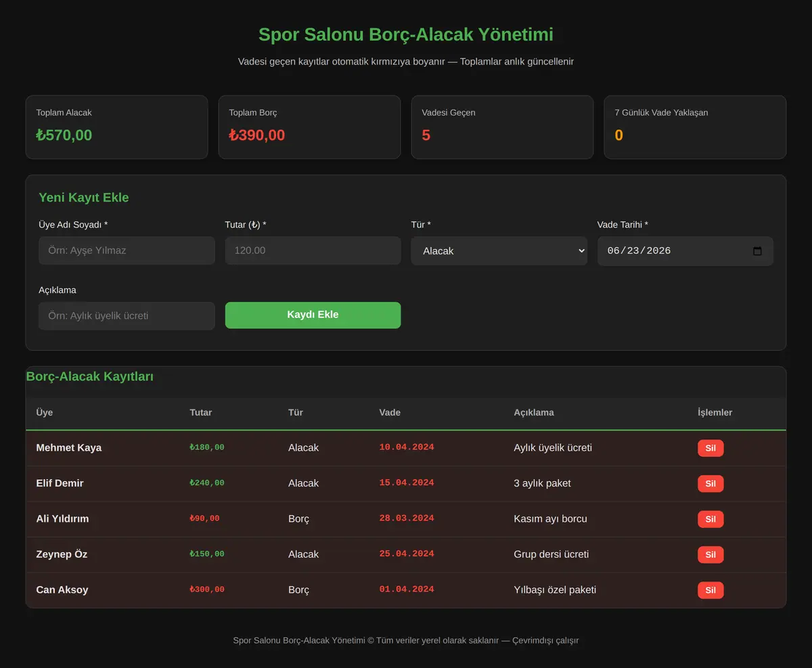Click the Spor Salonu Borç-Alacak Yönetimi title

click(x=406, y=35)
